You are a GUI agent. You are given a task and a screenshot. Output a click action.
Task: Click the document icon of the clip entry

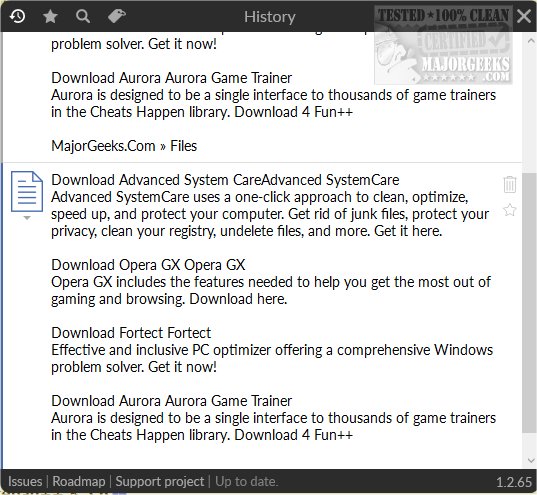point(27,191)
